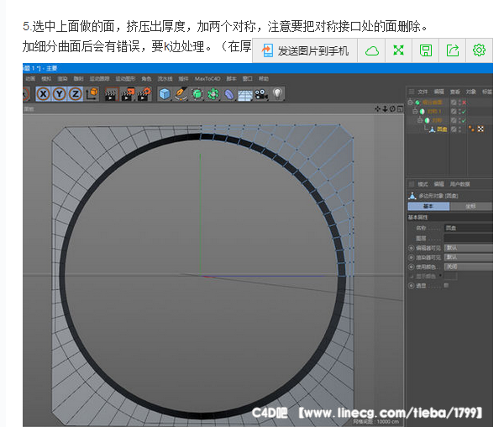
Task: Select the 对称.1 object row
Action: point(434,112)
